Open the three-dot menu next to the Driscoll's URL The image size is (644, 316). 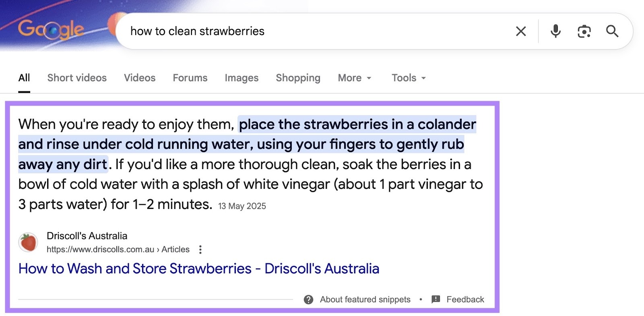coord(200,250)
